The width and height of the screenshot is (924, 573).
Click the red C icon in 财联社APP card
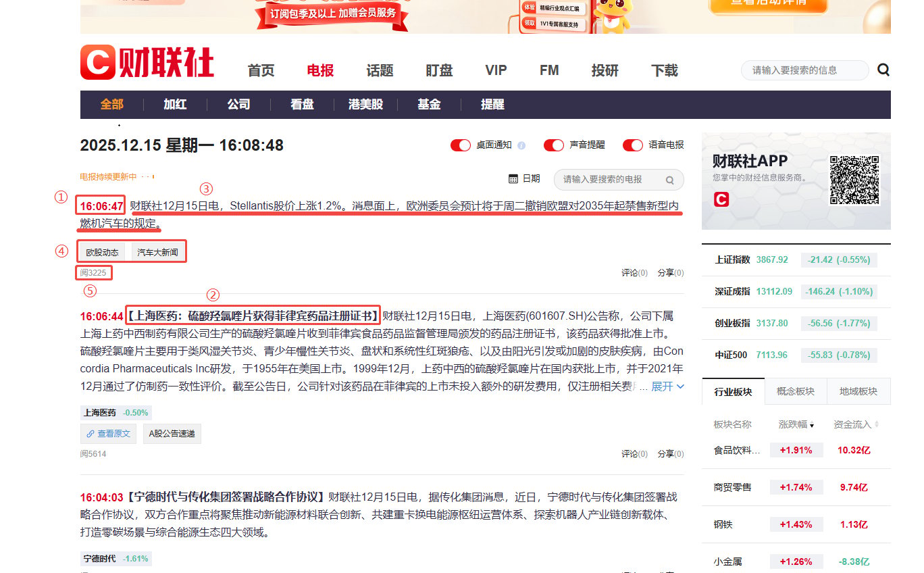coord(721,199)
